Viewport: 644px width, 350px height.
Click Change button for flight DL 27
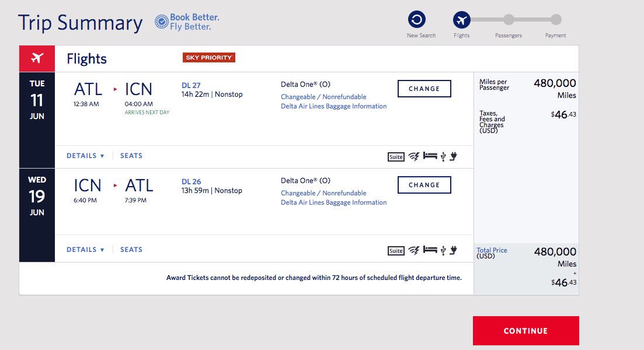pos(424,89)
